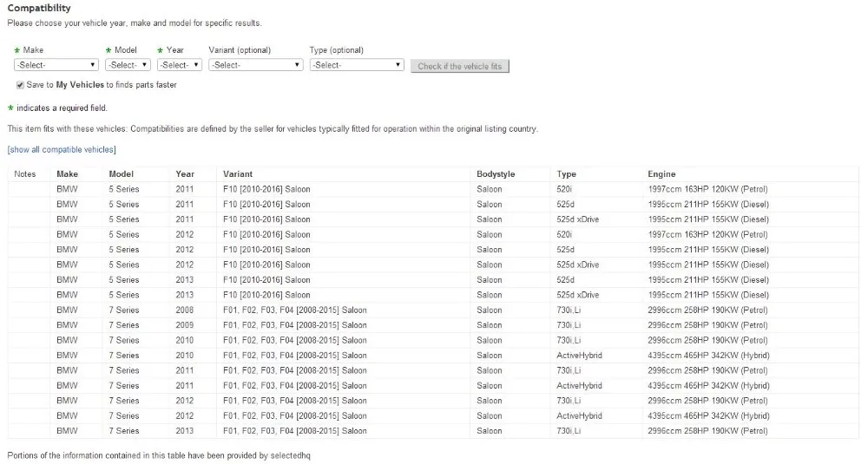Open the Type (optional) dropdown
The width and height of the screenshot is (868, 464).
[x=357, y=65]
